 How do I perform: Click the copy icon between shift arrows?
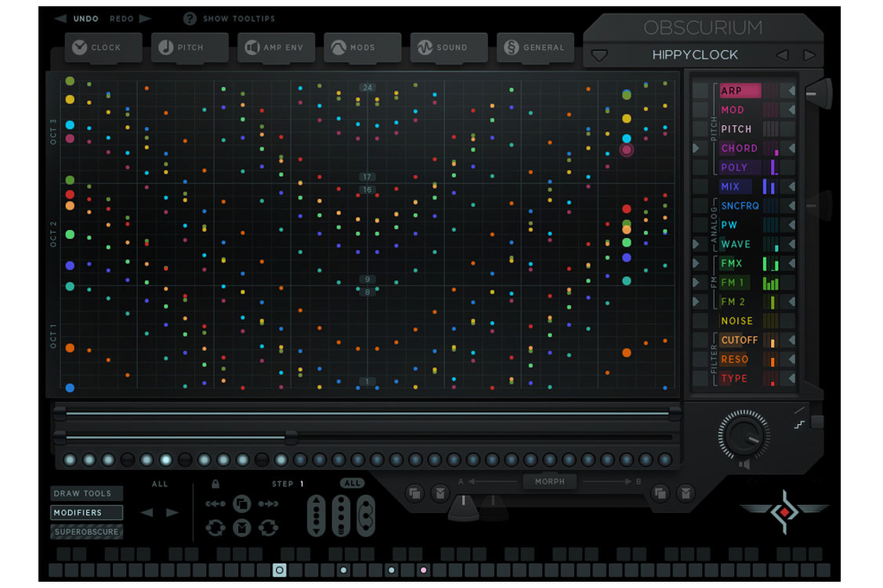click(x=241, y=503)
